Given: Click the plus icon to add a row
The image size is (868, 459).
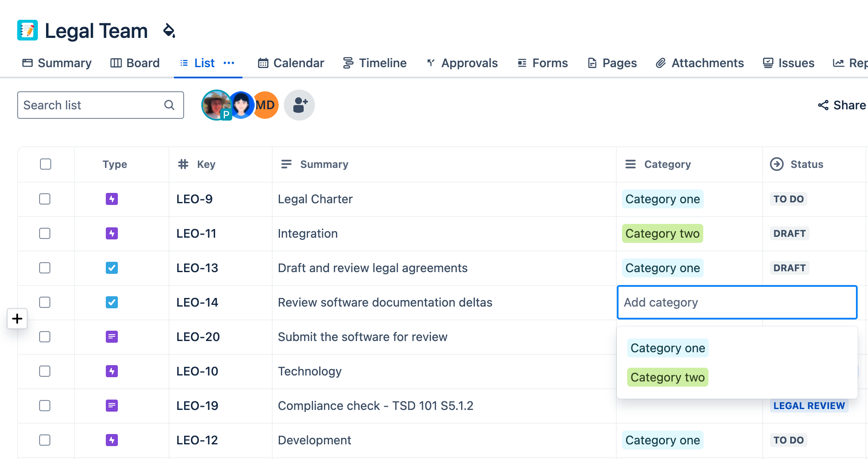Looking at the screenshot, I should pyautogui.click(x=17, y=319).
